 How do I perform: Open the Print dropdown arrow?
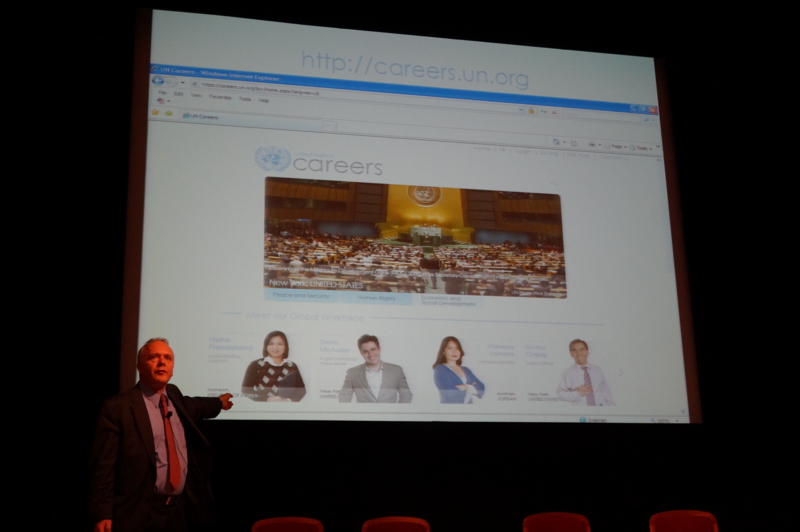pyautogui.click(x=599, y=145)
